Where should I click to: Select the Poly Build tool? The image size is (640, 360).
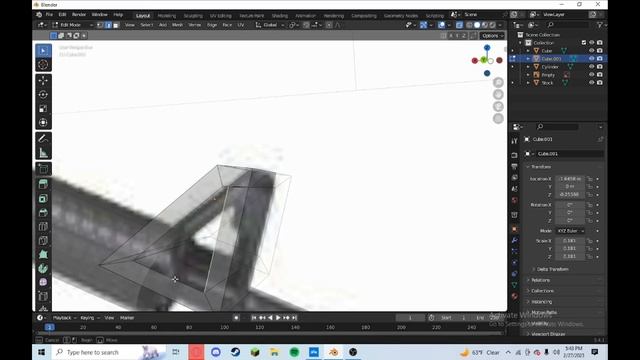(x=43, y=254)
